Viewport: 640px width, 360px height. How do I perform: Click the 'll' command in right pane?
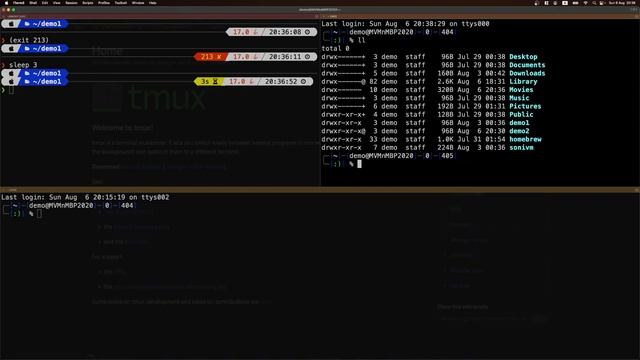pyautogui.click(x=362, y=40)
